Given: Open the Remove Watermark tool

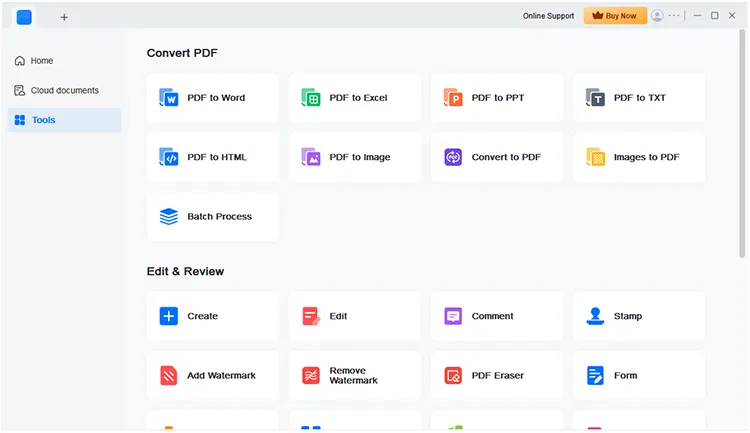Looking at the screenshot, I should pyautogui.click(x=354, y=375).
